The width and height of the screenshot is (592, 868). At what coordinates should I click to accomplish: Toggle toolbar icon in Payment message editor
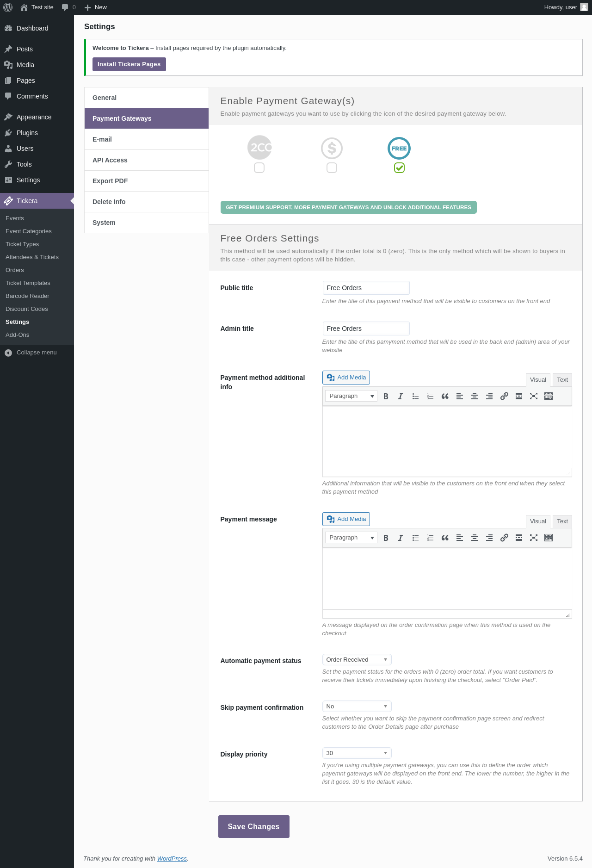(x=549, y=538)
